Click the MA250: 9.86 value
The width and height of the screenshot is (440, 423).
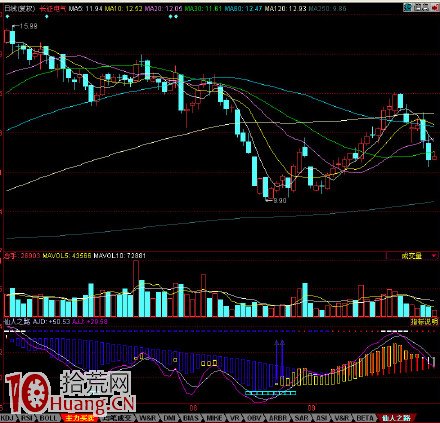(327, 9)
